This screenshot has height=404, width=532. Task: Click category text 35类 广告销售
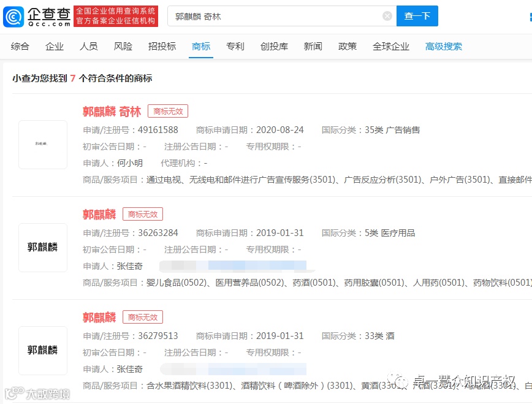pos(392,130)
